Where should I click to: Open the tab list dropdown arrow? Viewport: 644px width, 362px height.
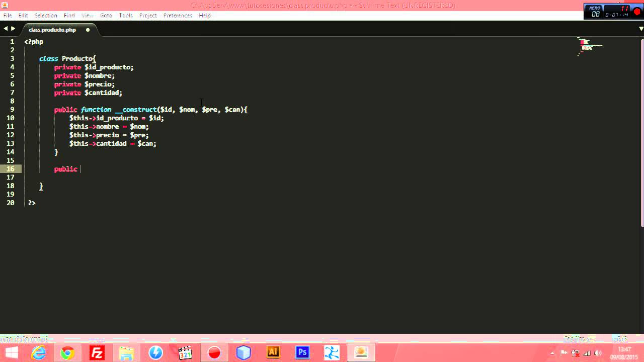pos(640,29)
